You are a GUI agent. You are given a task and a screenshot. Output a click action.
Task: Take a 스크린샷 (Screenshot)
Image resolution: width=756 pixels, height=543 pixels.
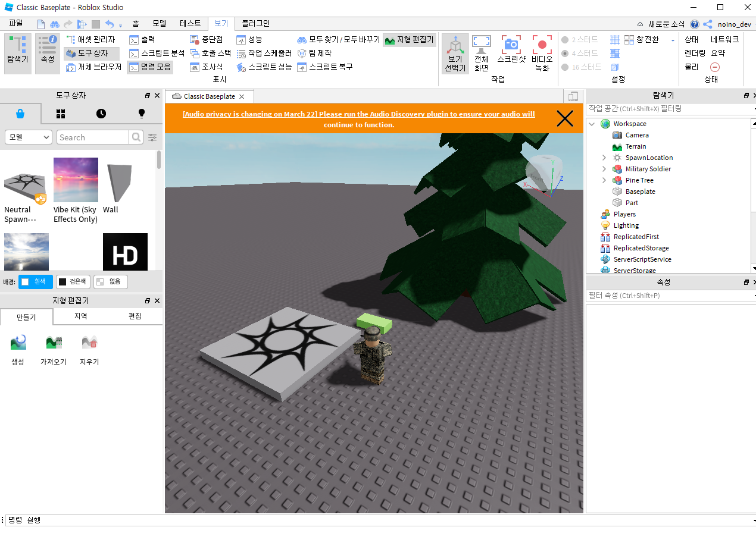tap(511, 49)
